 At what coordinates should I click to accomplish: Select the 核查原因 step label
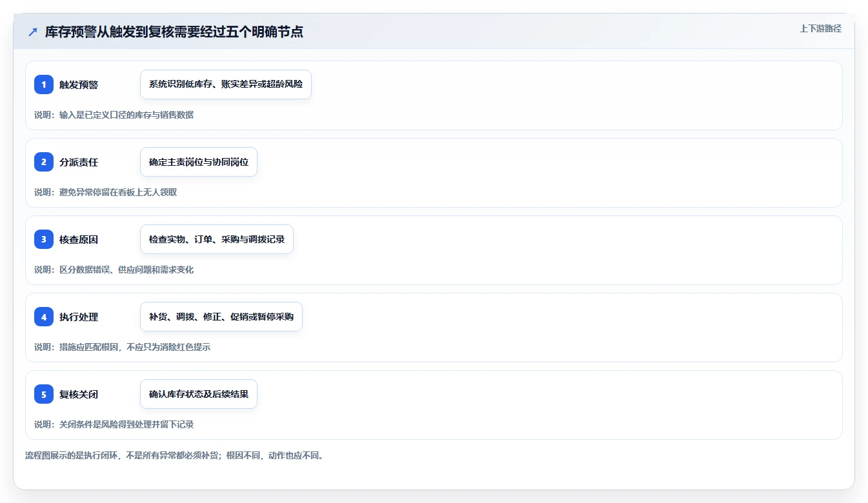pyautogui.click(x=79, y=239)
